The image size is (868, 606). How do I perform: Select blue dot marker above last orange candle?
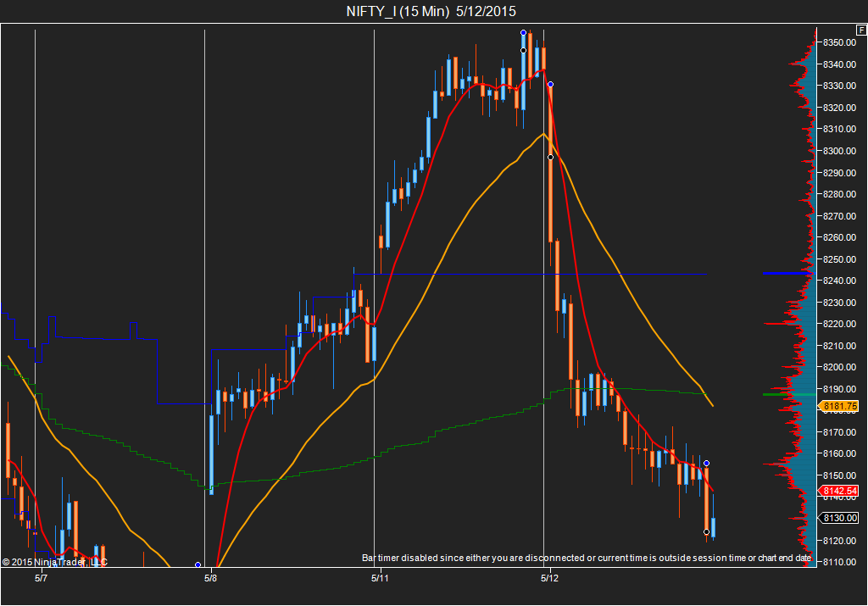point(706,464)
